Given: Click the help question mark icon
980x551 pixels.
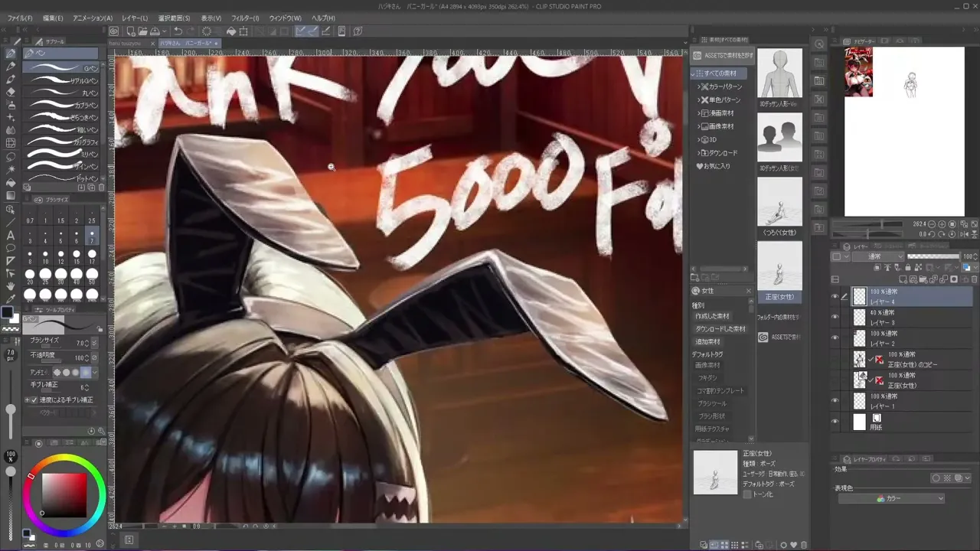Looking at the screenshot, I should [358, 31].
